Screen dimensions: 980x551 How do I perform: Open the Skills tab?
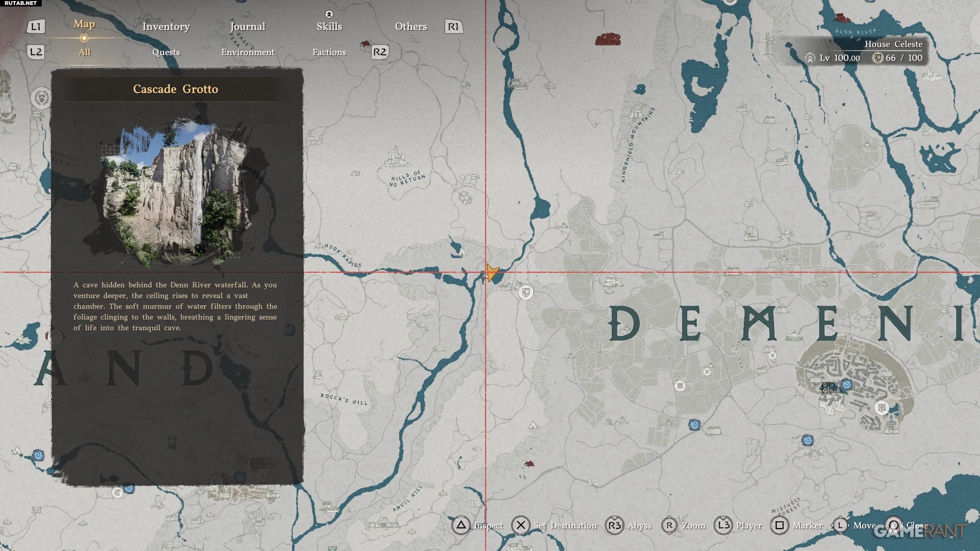click(x=329, y=26)
